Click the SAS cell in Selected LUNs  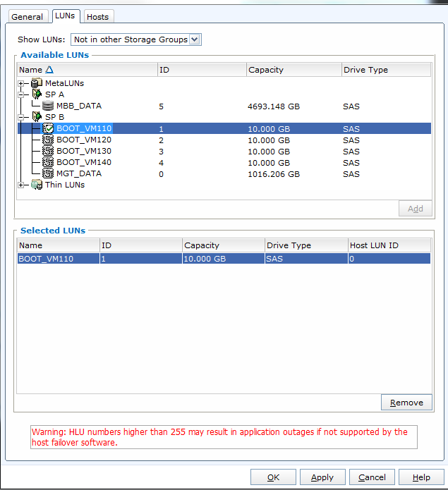306,259
